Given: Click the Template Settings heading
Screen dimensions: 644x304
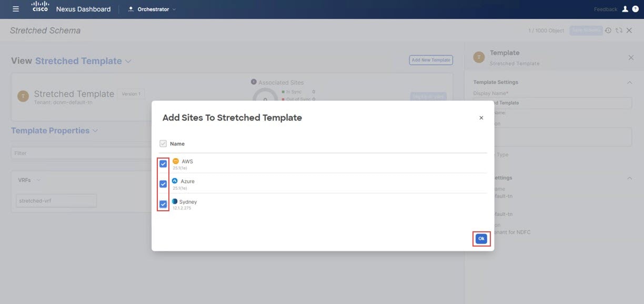Looking at the screenshot, I should pyautogui.click(x=496, y=82).
